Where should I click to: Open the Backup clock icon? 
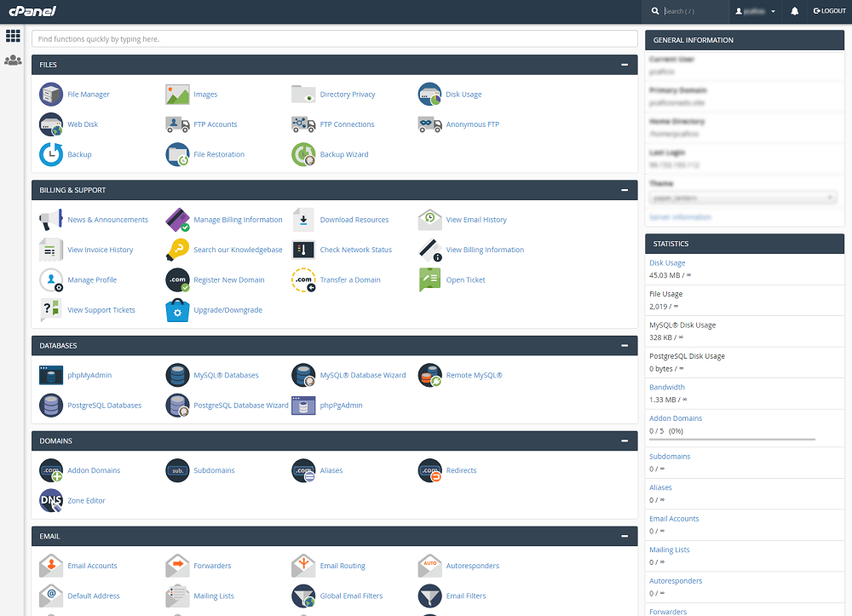51,154
